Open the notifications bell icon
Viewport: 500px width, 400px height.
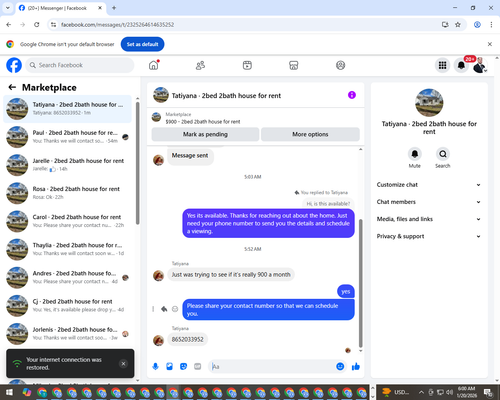(x=461, y=65)
